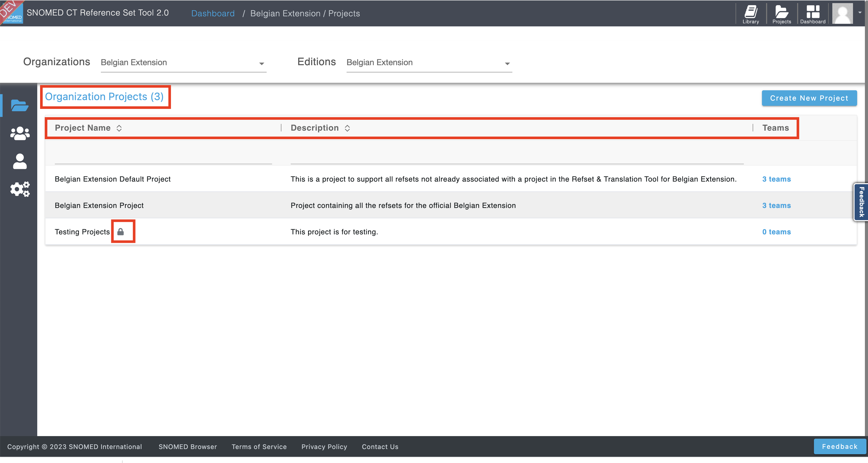Sort by Description column arrows
Image resolution: width=868 pixels, height=463 pixels.
point(347,128)
